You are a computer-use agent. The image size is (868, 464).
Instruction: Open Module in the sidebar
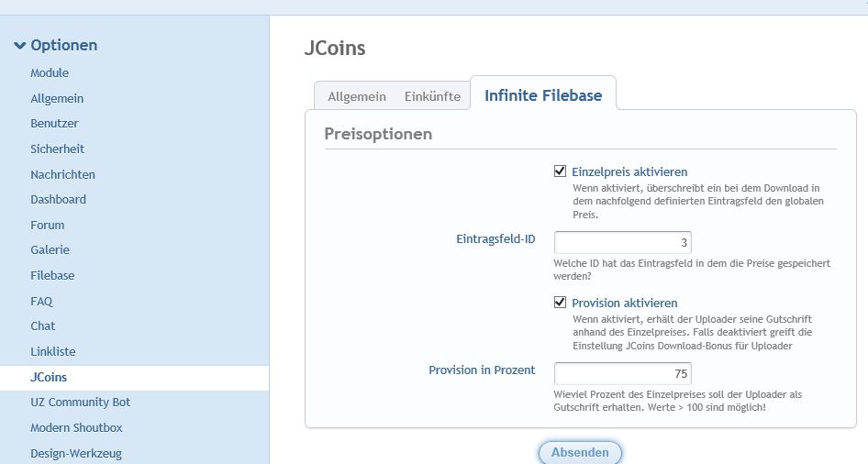pyautogui.click(x=50, y=73)
